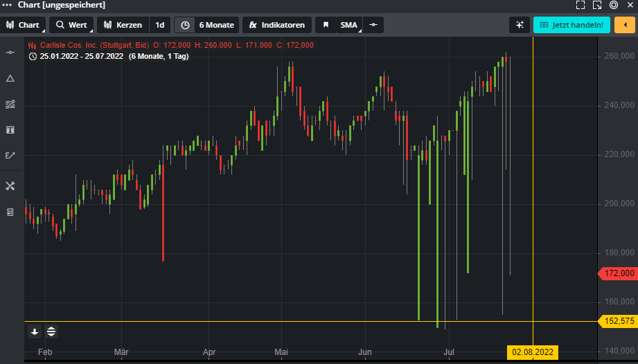Open the Indikatoren menu
The image size is (638, 364).
point(277,25)
